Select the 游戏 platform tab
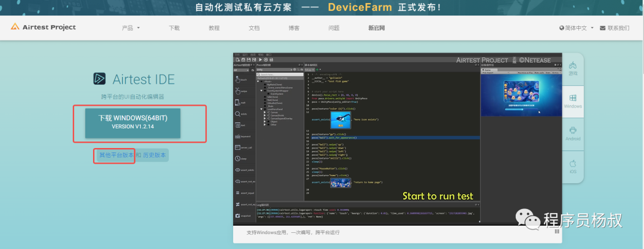The width and height of the screenshot is (644, 249). [572, 69]
